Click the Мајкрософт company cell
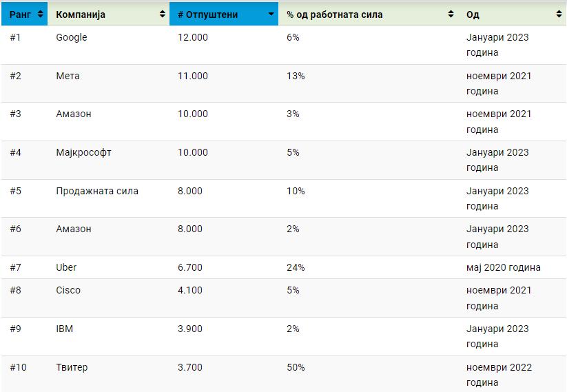The height and width of the screenshot is (392, 567). (83, 152)
